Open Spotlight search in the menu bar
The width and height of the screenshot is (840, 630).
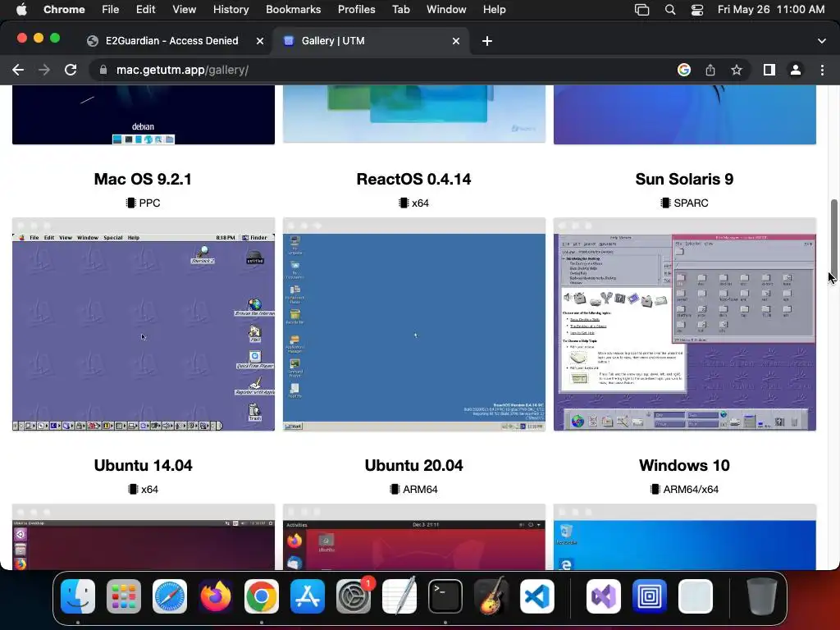pyautogui.click(x=670, y=10)
